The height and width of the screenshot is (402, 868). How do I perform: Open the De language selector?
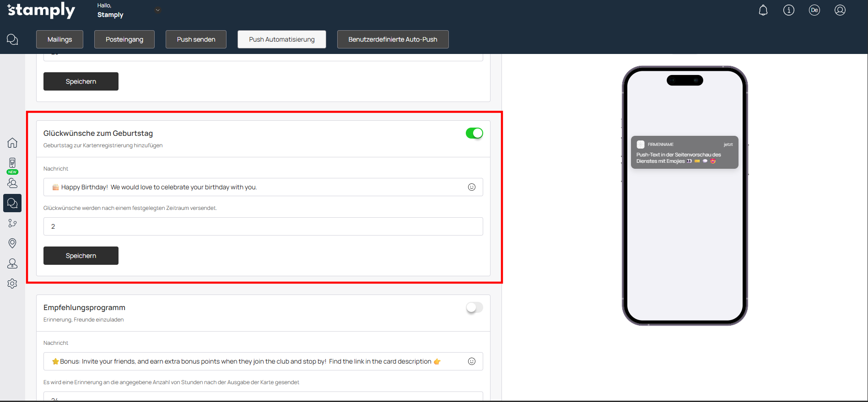pos(814,10)
